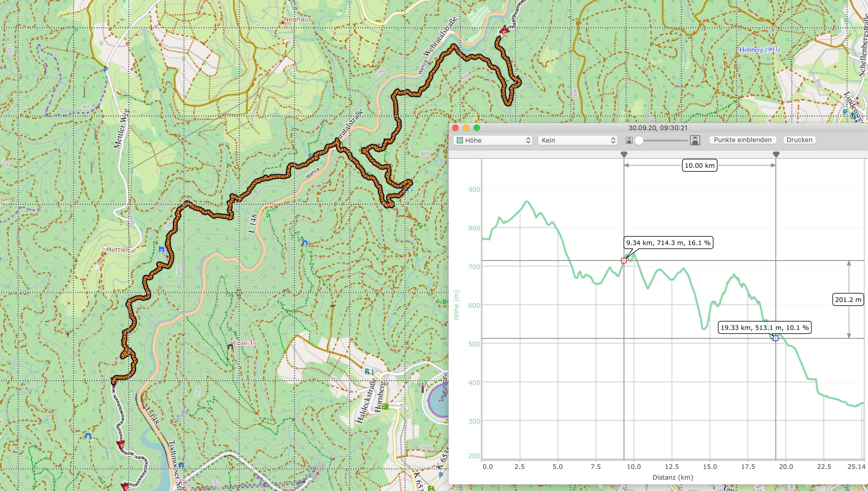Image resolution: width=868 pixels, height=491 pixels.
Task: Open the Höhe data series dropdown
Action: (x=493, y=140)
